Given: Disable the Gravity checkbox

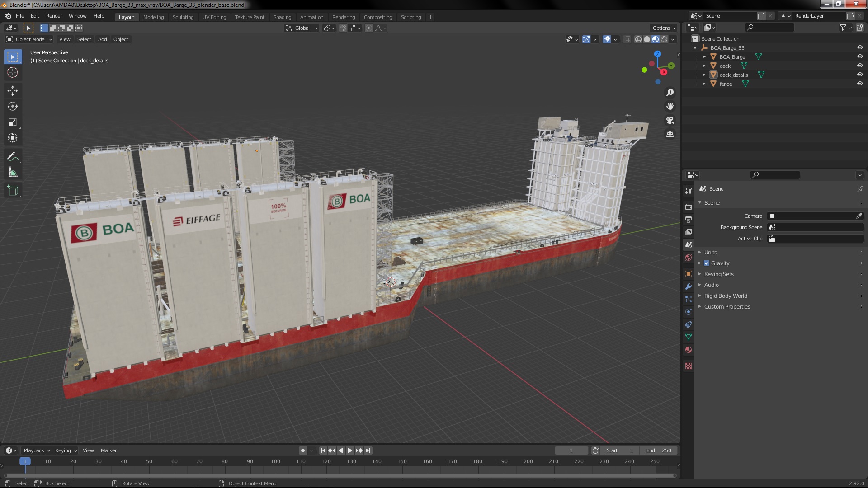Looking at the screenshot, I should coord(707,263).
